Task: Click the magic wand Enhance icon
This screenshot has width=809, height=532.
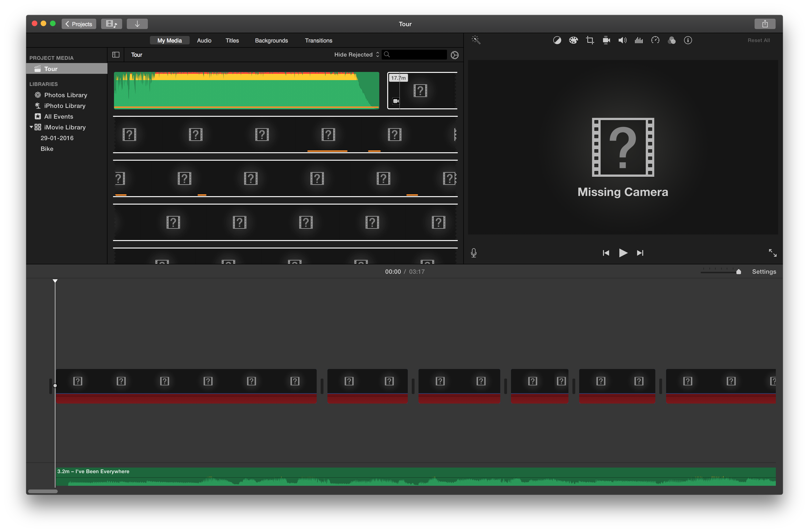Action: (476, 40)
